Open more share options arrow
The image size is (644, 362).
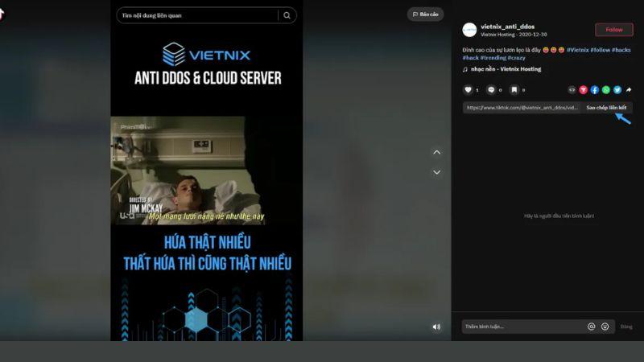tap(629, 90)
